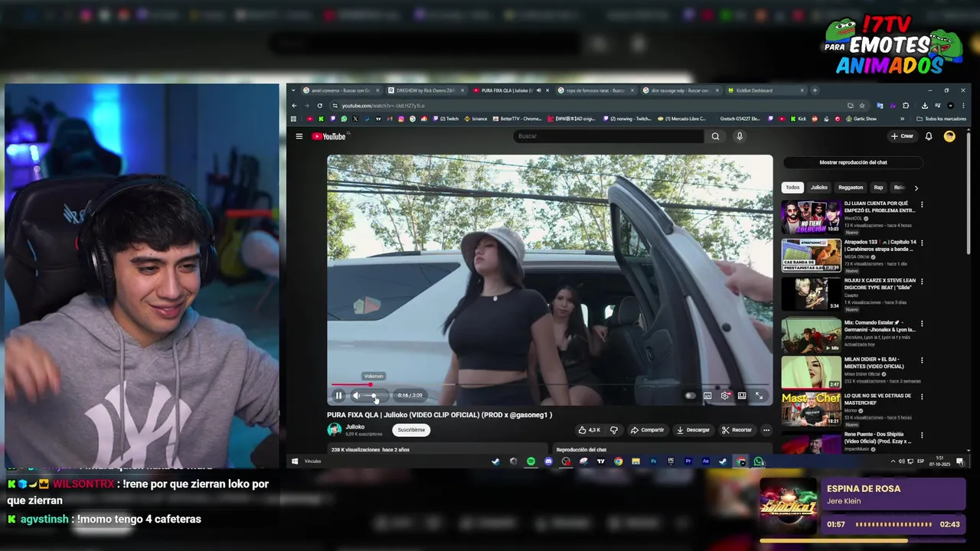Open WhatsApp from the taskbar
The width and height of the screenshot is (980, 551).
pos(759,461)
